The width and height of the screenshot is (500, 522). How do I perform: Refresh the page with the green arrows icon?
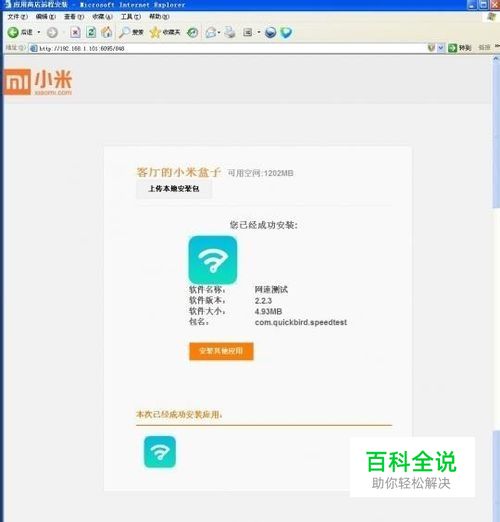(91, 32)
